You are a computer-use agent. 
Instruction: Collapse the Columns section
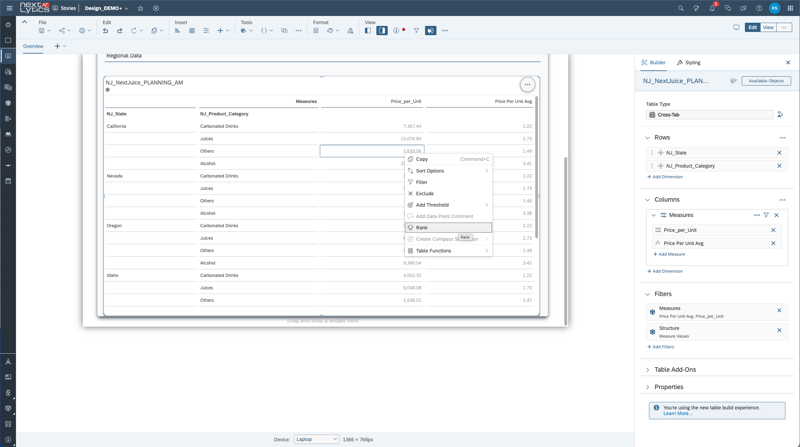tap(647, 200)
